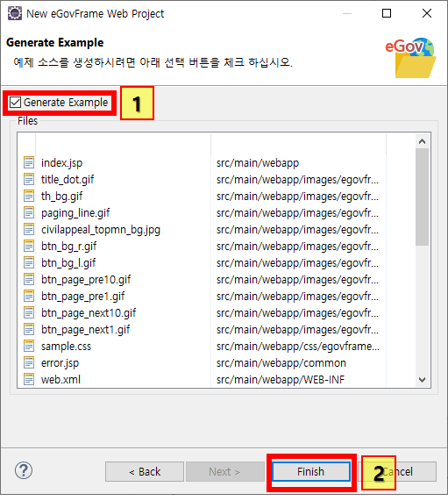The width and height of the screenshot is (448, 501).
Task: Select the sample.css file name
Action: (66, 347)
